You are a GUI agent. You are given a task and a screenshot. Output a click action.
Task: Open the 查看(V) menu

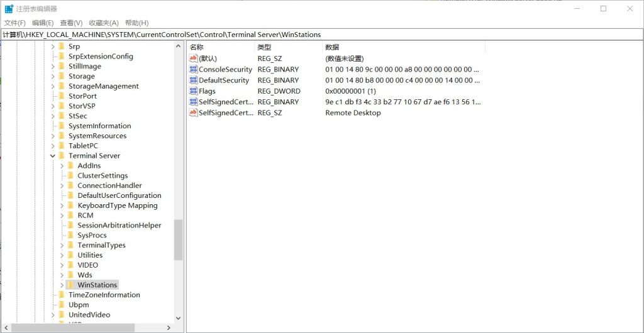(71, 23)
